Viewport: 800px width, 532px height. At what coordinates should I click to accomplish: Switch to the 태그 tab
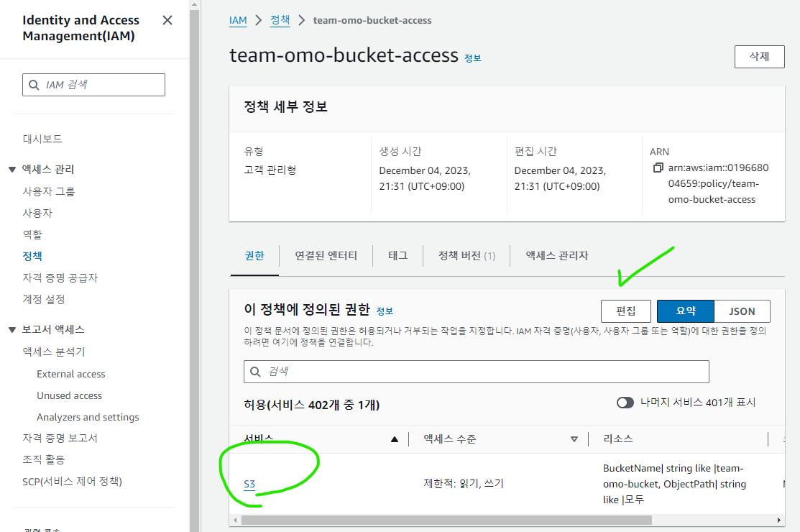[x=398, y=255]
